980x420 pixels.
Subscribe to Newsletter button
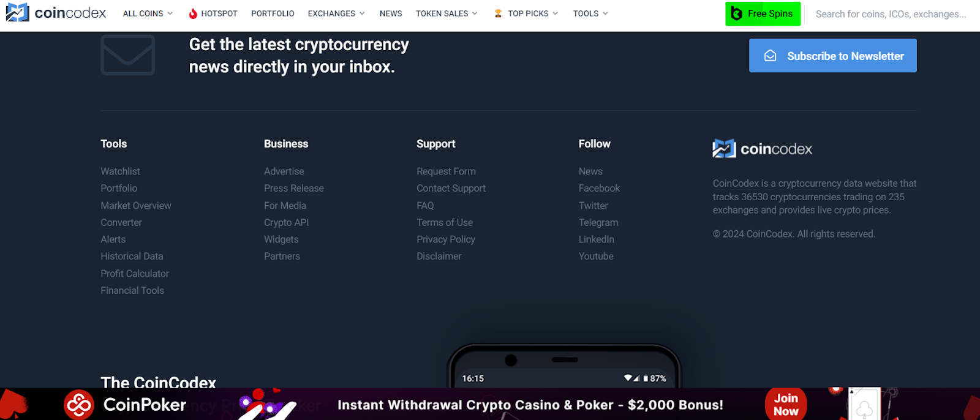pos(833,56)
